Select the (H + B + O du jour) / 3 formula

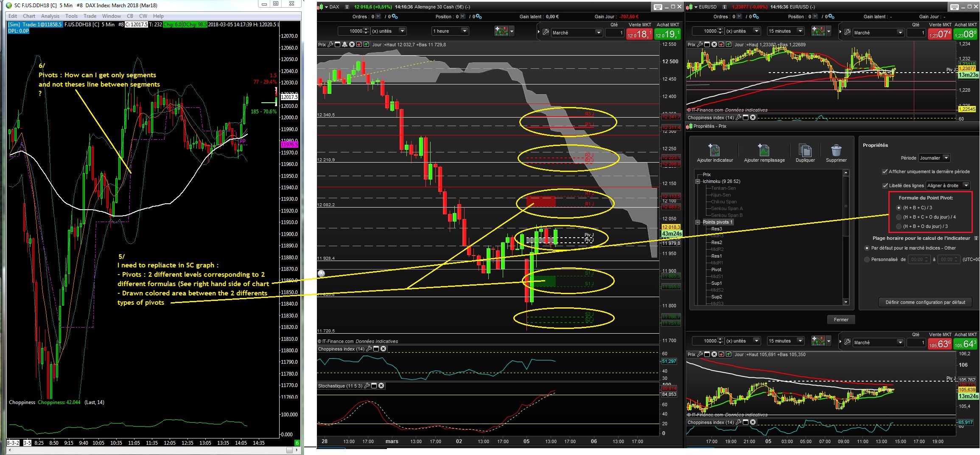point(899,226)
